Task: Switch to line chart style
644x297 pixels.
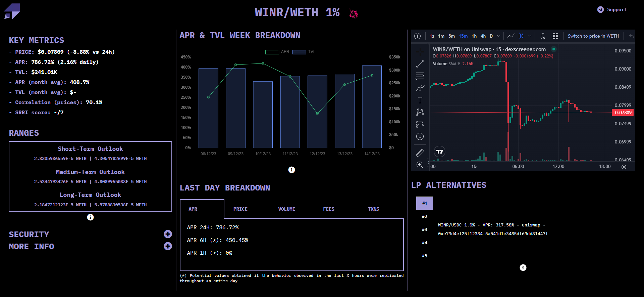Action: pyautogui.click(x=511, y=36)
